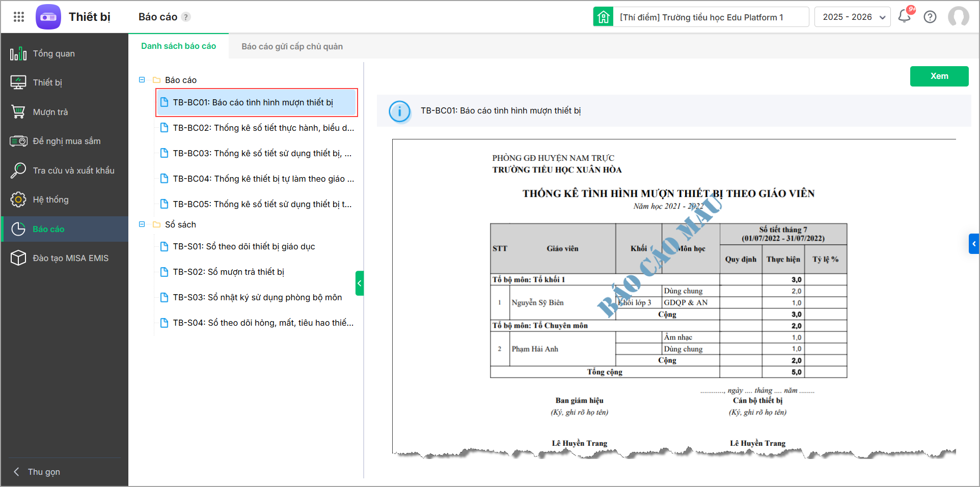Open Hệ thống menu item
980x487 pixels.
coord(65,199)
